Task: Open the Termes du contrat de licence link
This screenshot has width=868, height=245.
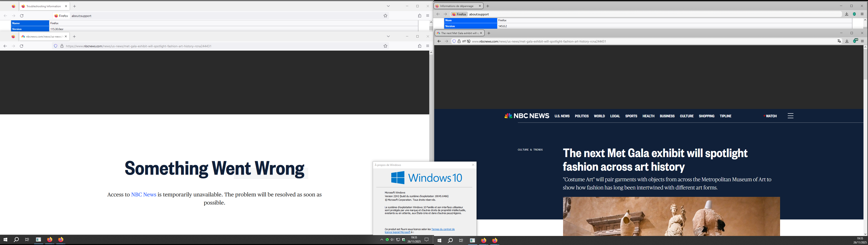Action: coord(443,229)
